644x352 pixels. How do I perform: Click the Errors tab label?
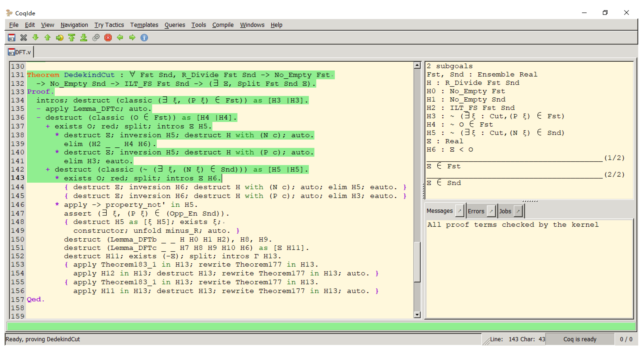[476, 211]
